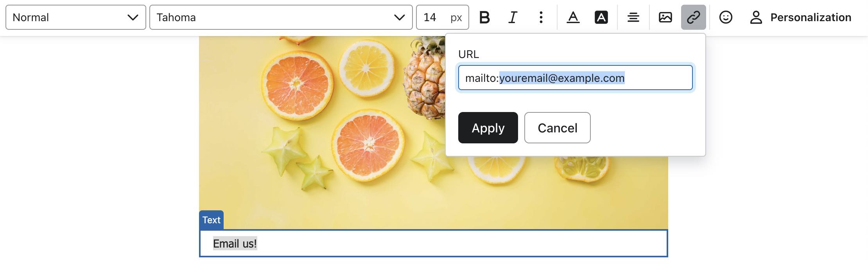The image size is (868, 264).
Task: Expand the Tahoma font family dropdown
Action: click(281, 17)
